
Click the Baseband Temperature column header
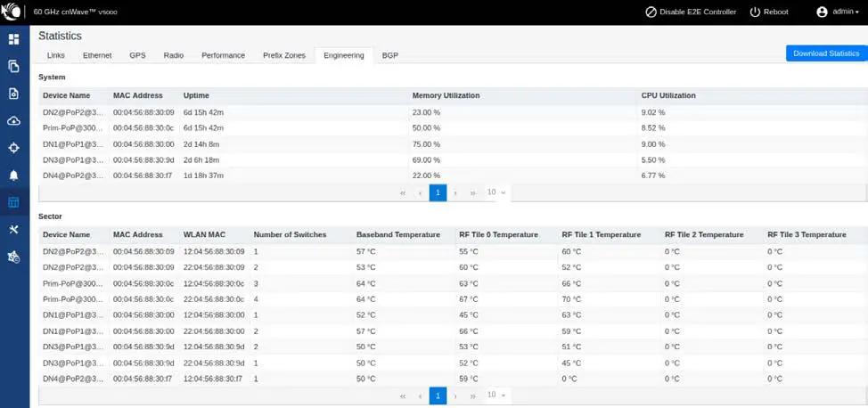click(398, 234)
